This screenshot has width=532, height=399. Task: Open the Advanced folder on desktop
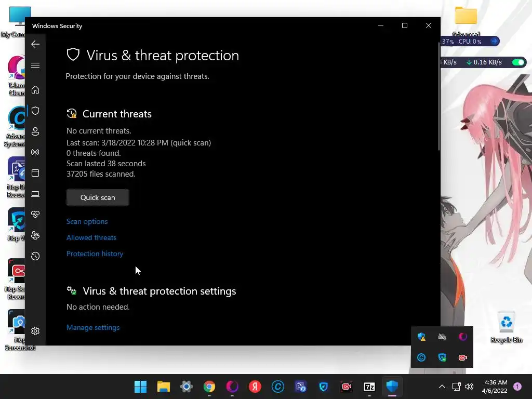click(x=466, y=20)
